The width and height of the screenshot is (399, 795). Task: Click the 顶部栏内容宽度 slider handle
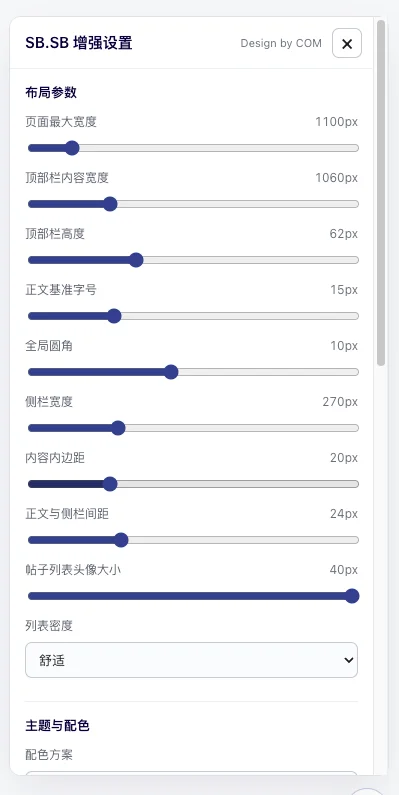[110, 204]
